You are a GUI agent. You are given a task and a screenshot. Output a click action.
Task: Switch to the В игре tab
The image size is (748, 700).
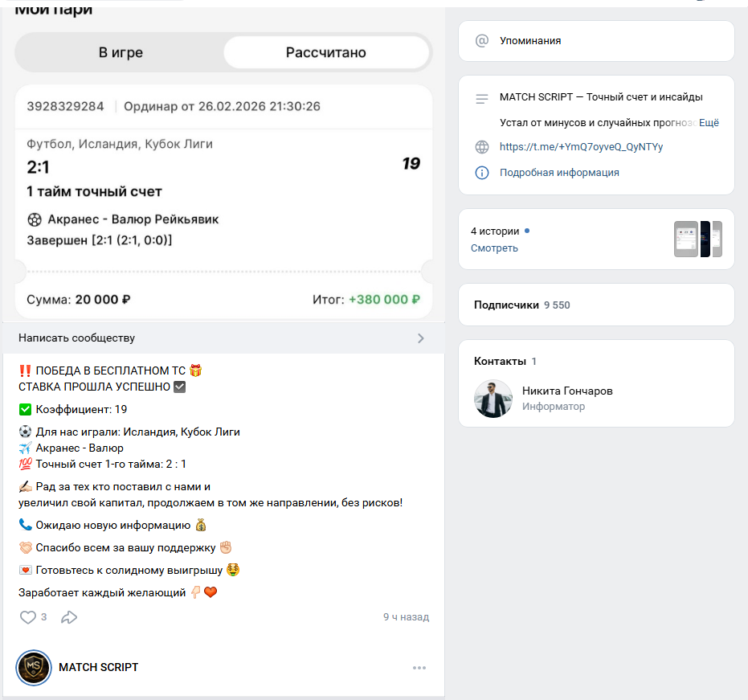tap(121, 53)
